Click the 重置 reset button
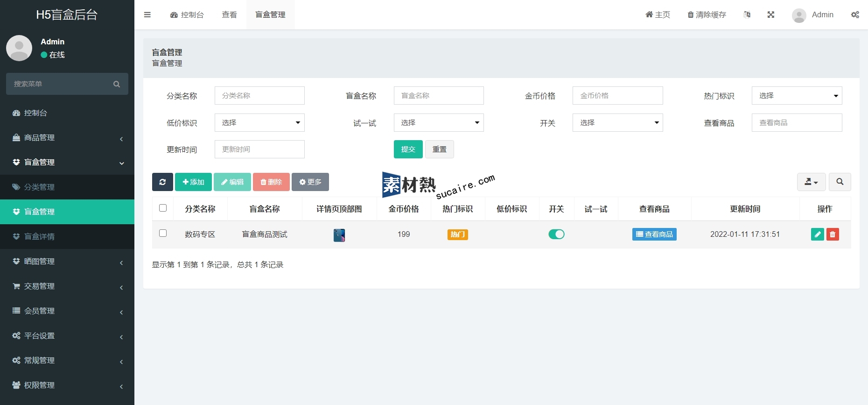The image size is (868, 405). (439, 149)
